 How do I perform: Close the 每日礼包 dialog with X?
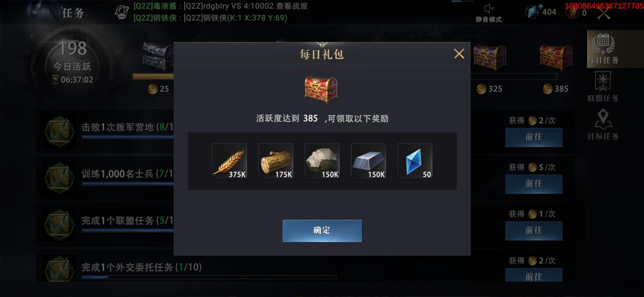coord(459,53)
